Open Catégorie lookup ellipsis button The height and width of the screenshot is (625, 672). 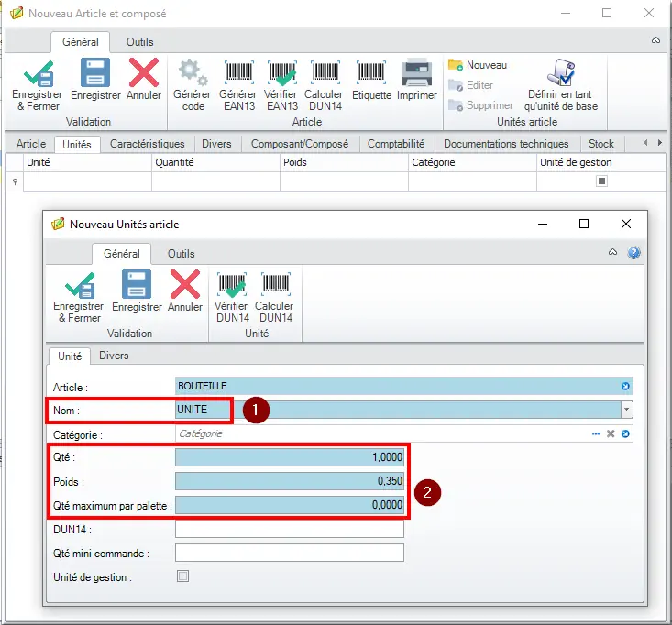pyautogui.click(x=596, y=433)
